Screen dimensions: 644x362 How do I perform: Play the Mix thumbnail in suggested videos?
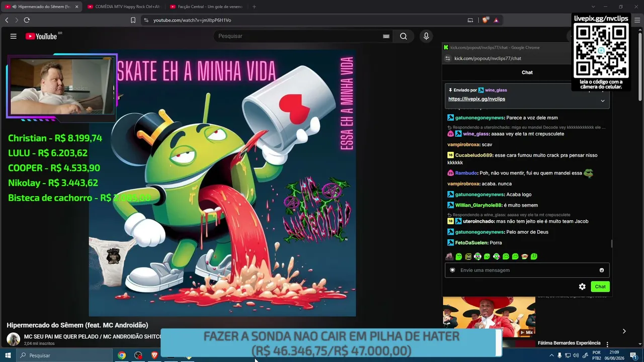pyautogui.click(x=489, y=317)
